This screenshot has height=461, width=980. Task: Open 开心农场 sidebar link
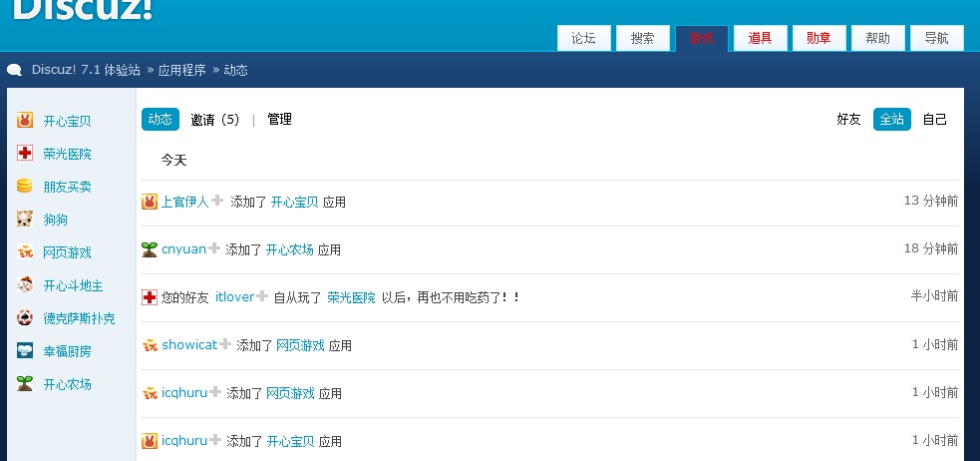tap(67, 384)
